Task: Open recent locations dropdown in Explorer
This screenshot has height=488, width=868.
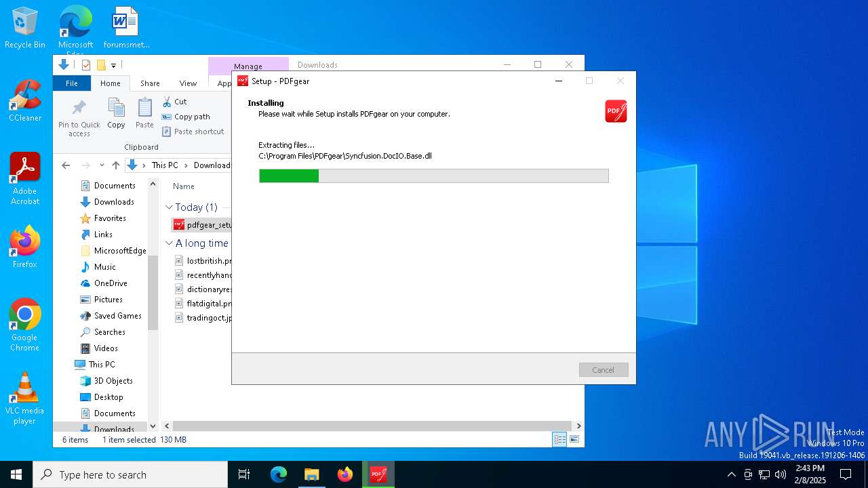Action: click(102, 165)
